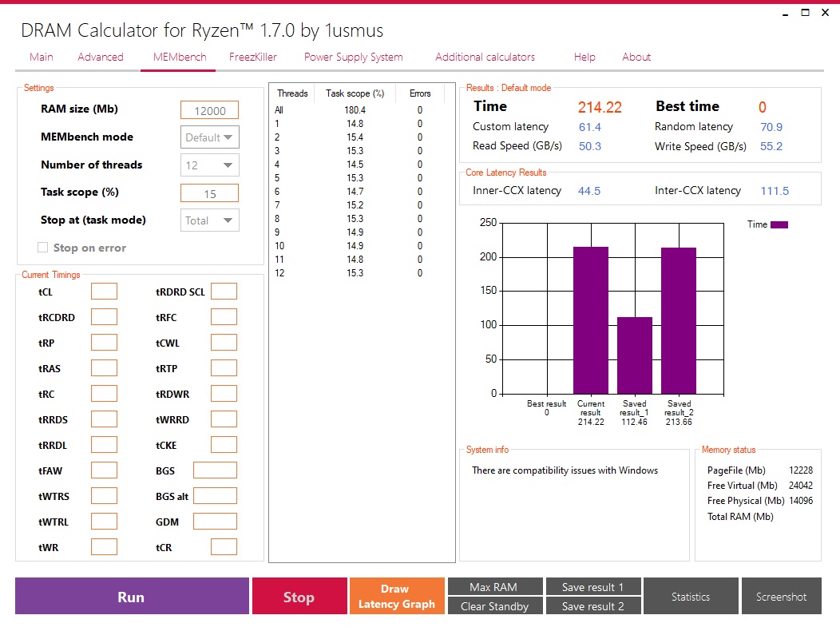Image resolution: width=840 pixels, height=631 pixels.
Task: Click the Current result bar in chart
Action: pyautogui.click(x=591, y=320)
